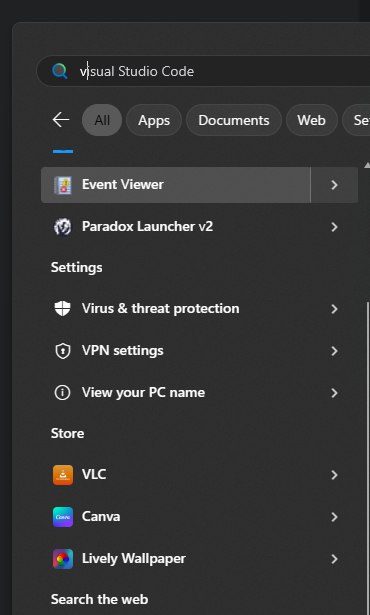Click the Paradox Launcher v2 icon
Screen dimensions: 370x615
tap(63, 227)
